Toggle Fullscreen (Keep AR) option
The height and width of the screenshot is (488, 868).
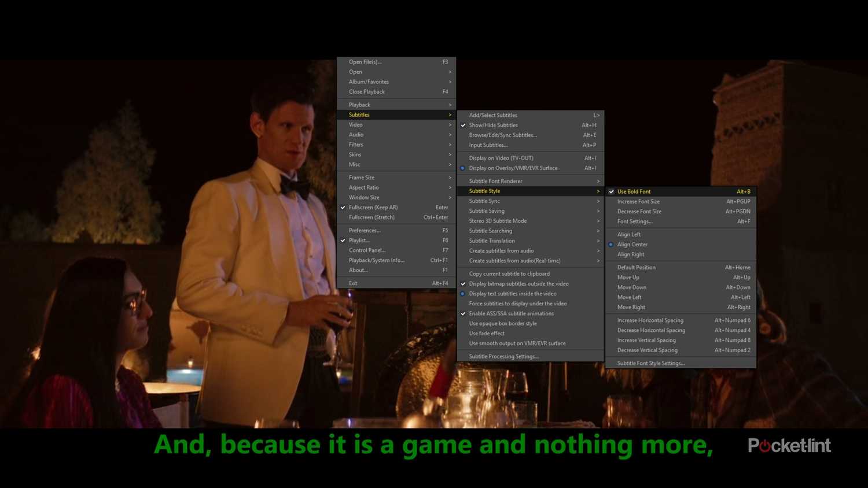pos(373,208)
